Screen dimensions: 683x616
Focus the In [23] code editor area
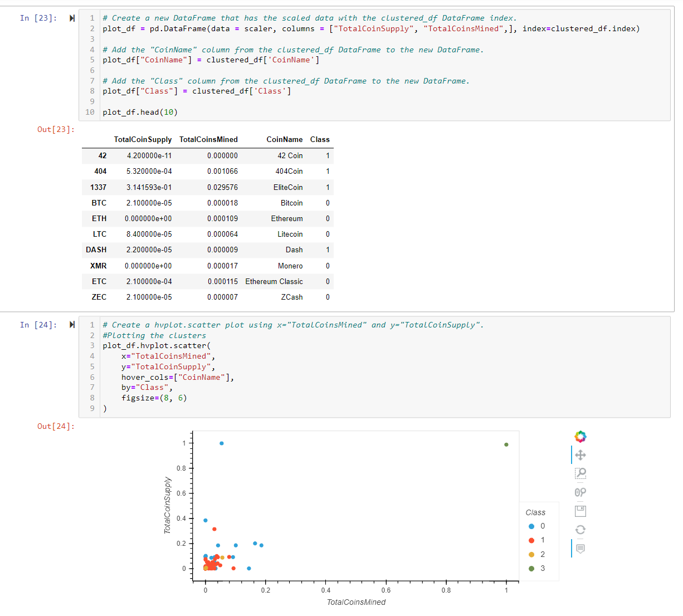374,65
